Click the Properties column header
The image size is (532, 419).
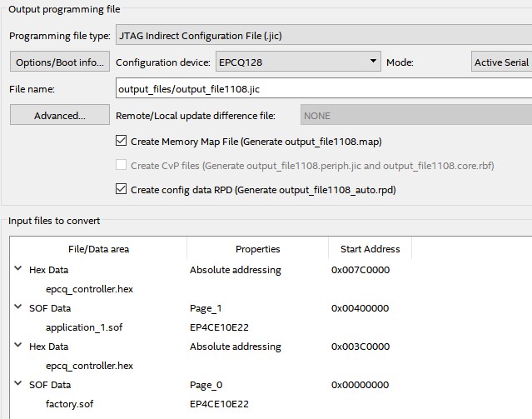[257, 249]
